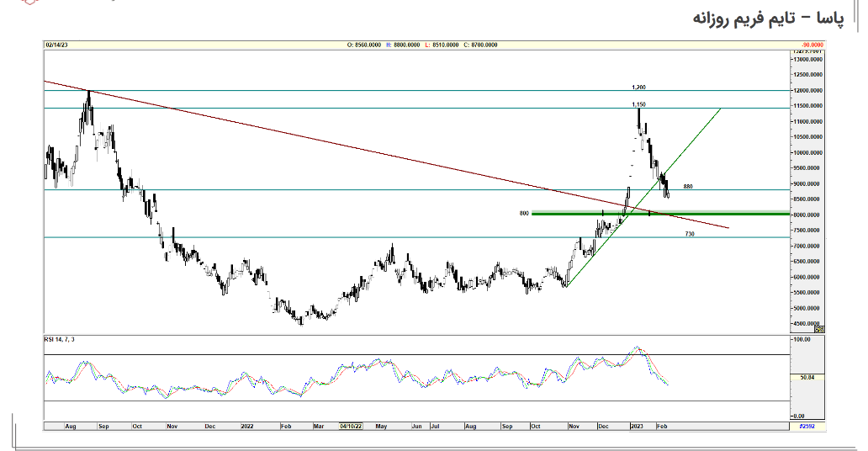Click the 02/14/23 date label

[x=56, y=44]
